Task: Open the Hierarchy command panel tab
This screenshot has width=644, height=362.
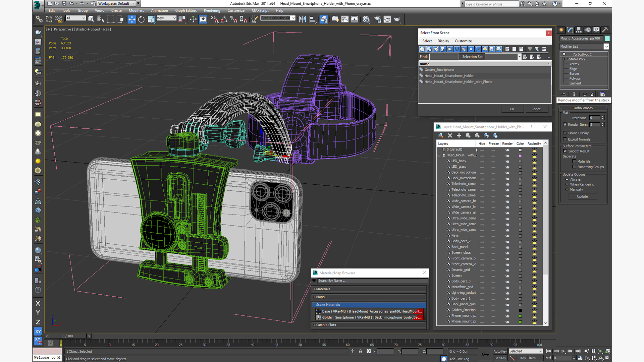Action: point(579,30)
